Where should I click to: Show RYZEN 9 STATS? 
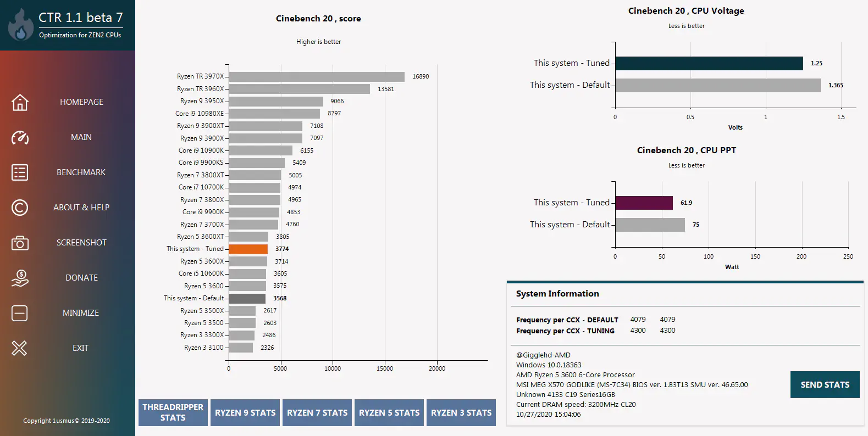pyautogui.click(x=245, y=412)
